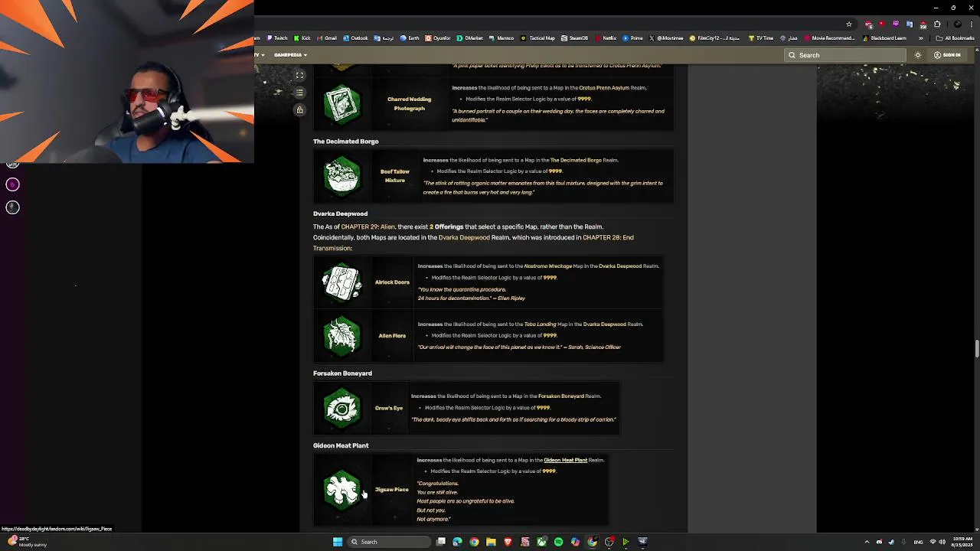The height and width of the screenshot is (551, 980).
Task: Open the Netflix bookmark
Action: tap(606, 38)
